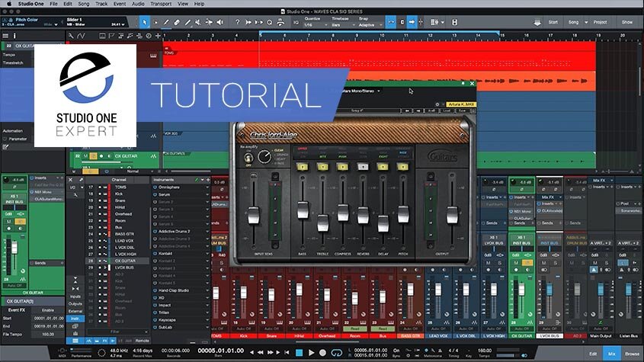
Task: Click the wrench icon in console sidebar
Action: click(x=75, y=195)
